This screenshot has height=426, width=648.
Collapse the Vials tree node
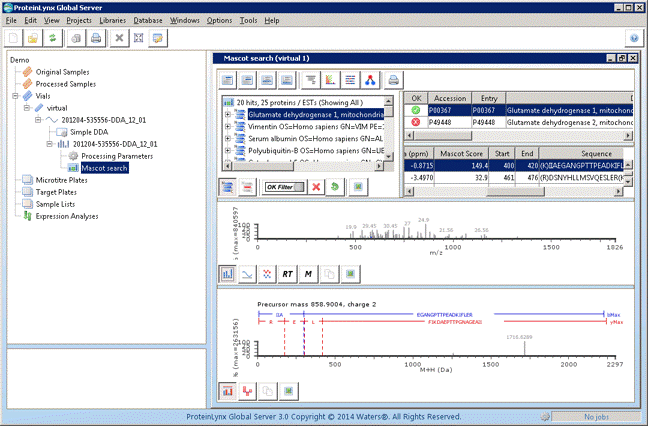(x=13, y=97)
